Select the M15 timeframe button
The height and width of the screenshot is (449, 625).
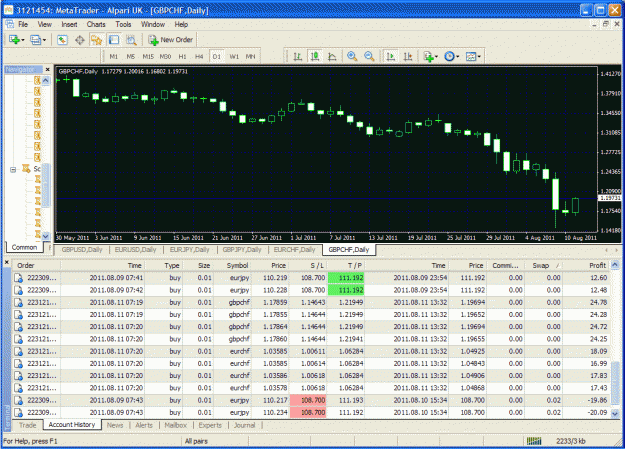(x=148, y=57)
